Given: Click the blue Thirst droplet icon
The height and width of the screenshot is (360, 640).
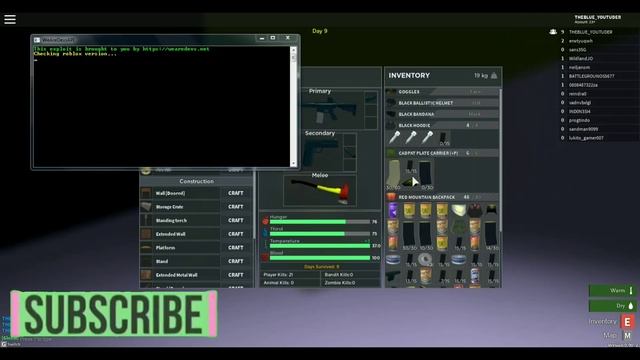Looking at the screenshot, I should (x=265, y=233).
